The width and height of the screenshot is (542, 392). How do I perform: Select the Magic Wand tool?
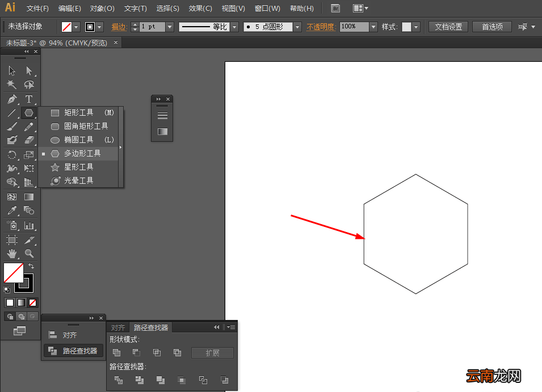12,85
